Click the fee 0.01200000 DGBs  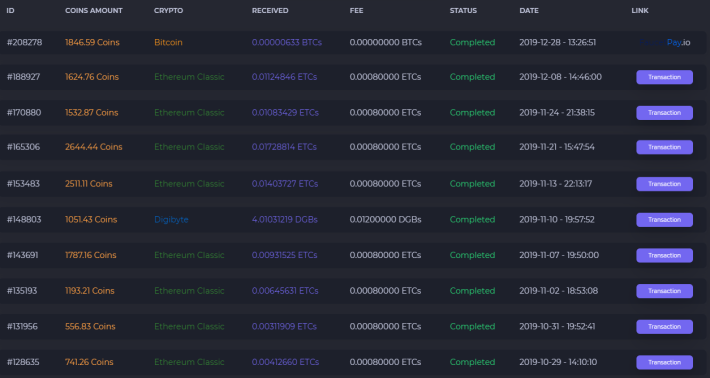[x=385, y=220]
